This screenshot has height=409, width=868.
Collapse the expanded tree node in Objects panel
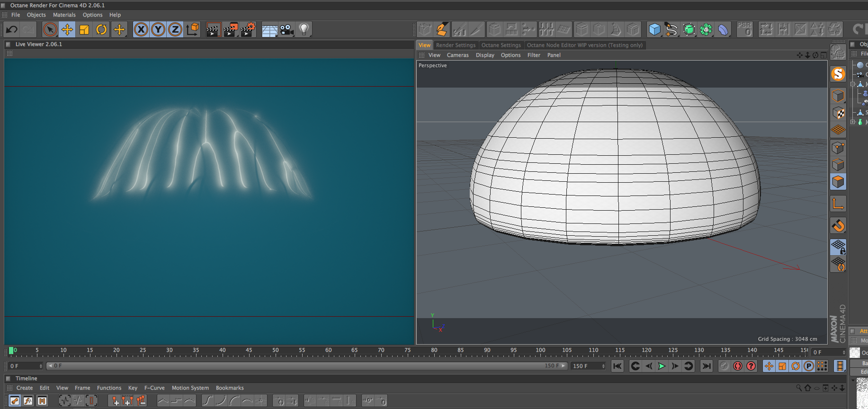(853, 84)
